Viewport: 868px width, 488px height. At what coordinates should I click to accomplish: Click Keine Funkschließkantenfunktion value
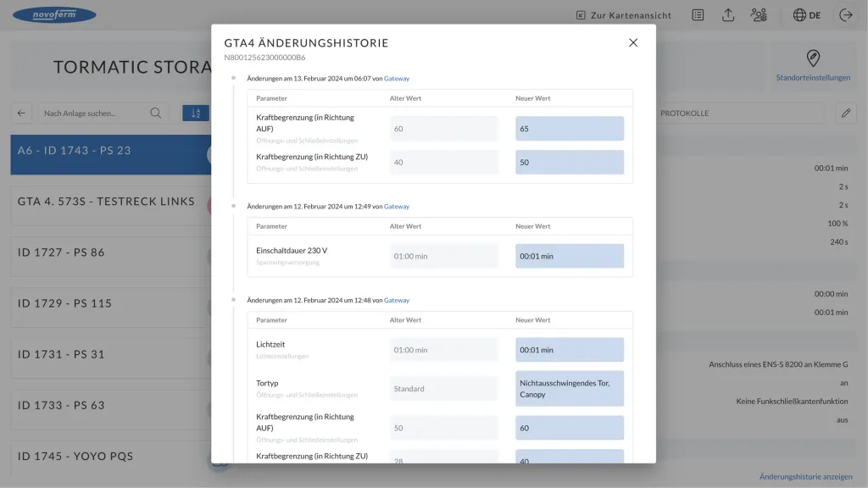[792, 401]
